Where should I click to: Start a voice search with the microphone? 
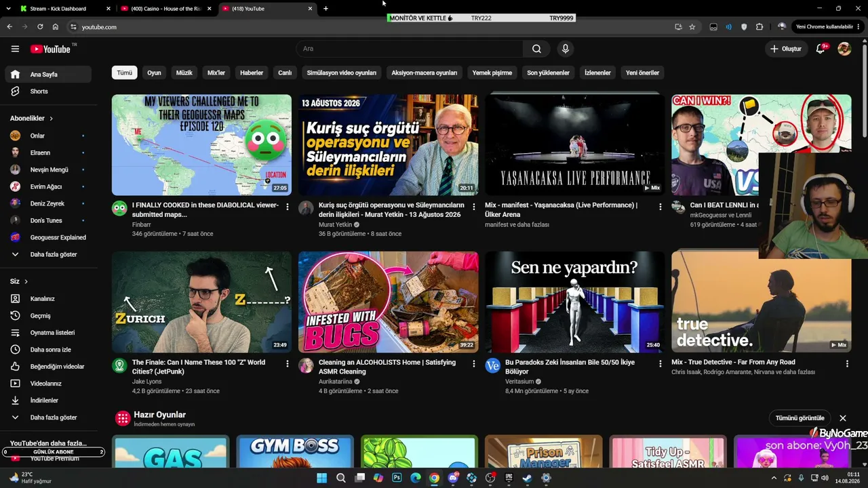tap(565, 49)
